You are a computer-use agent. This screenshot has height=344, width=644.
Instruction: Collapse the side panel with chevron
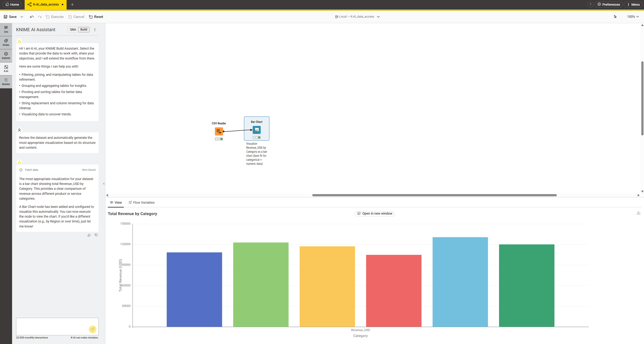click(x=104, y=184)
